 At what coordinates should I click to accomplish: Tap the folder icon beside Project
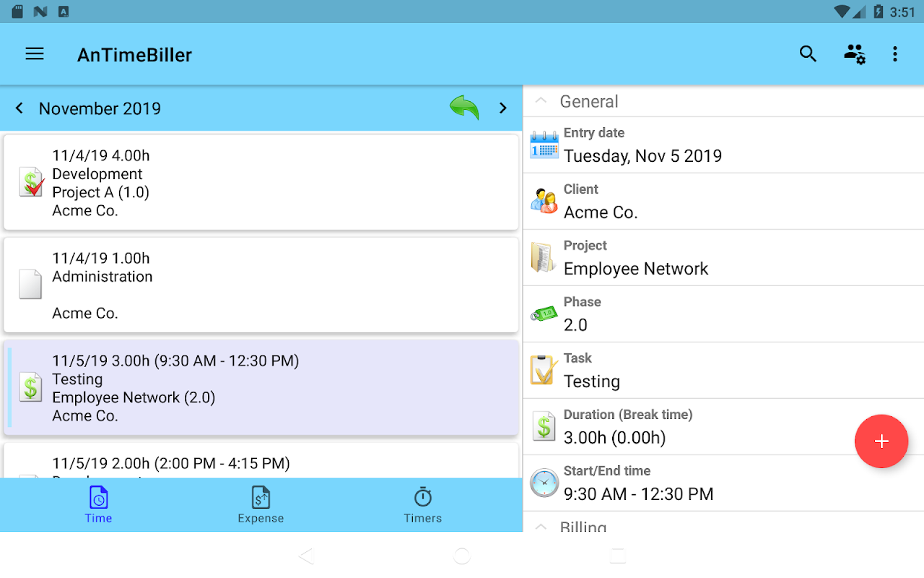(543, 257)
